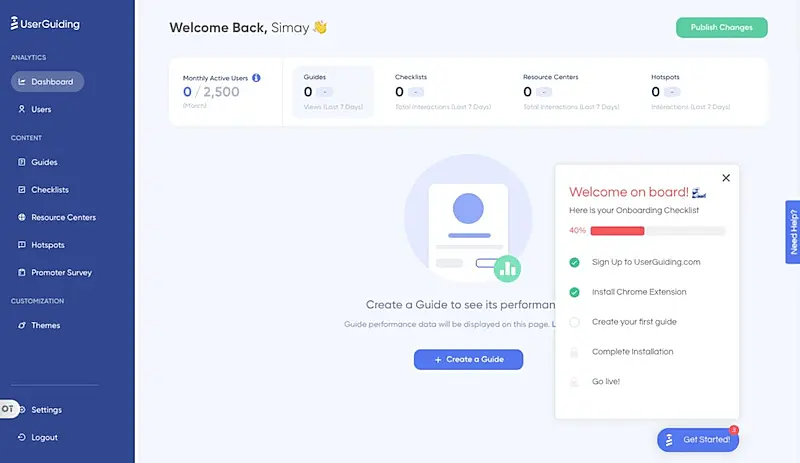Click the Guides sidebar icon
Viewport: 800px width, 463px height.
coord(22,162)
